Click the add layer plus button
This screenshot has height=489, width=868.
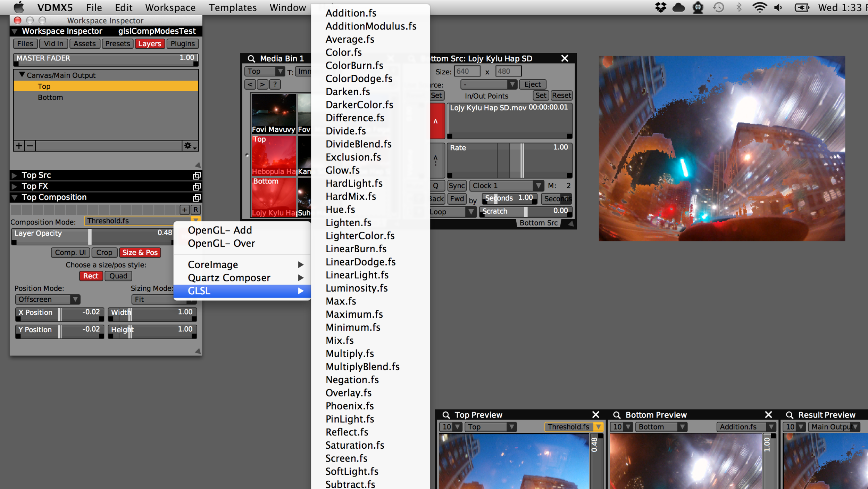click(19, 146)
